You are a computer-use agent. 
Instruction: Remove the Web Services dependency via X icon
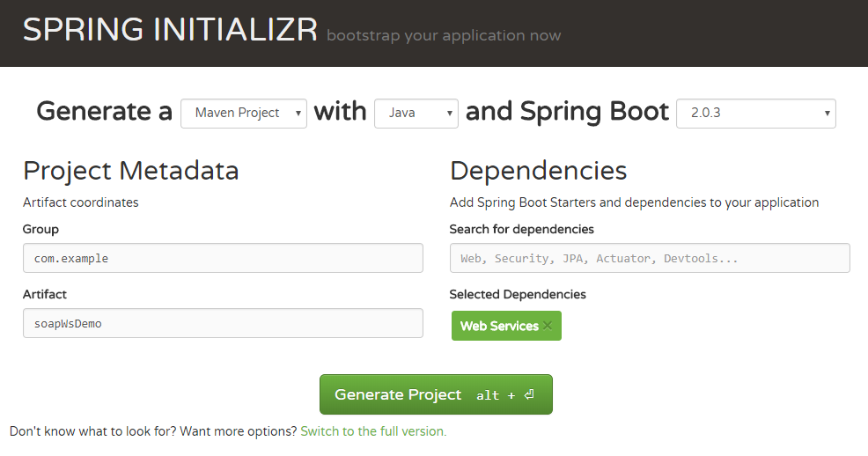(548, 326)
